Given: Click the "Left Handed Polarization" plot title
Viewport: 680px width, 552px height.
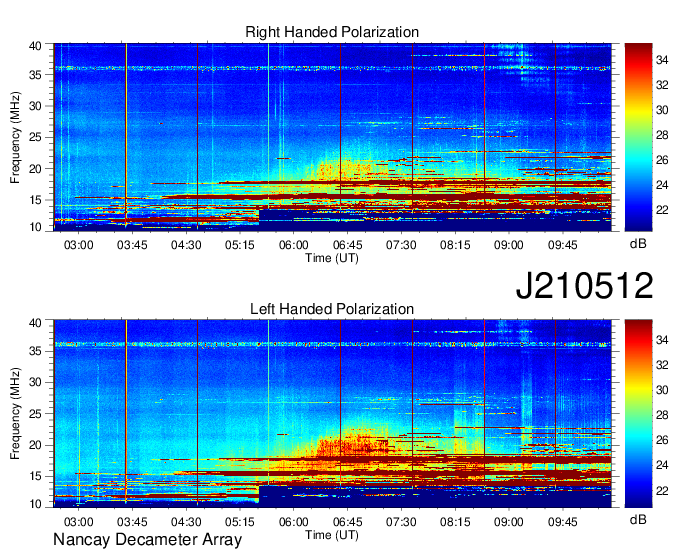Looking at the screenshot, I should tap(332, 309).
